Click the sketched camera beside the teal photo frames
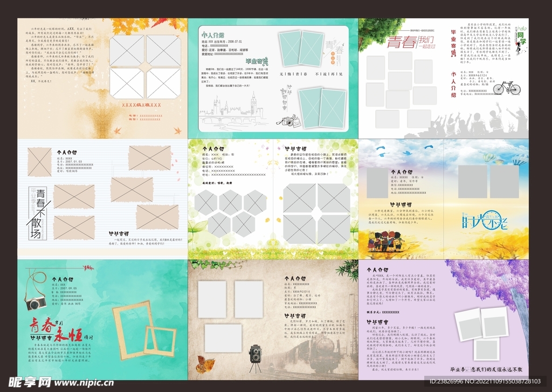 tap(288, 121)
